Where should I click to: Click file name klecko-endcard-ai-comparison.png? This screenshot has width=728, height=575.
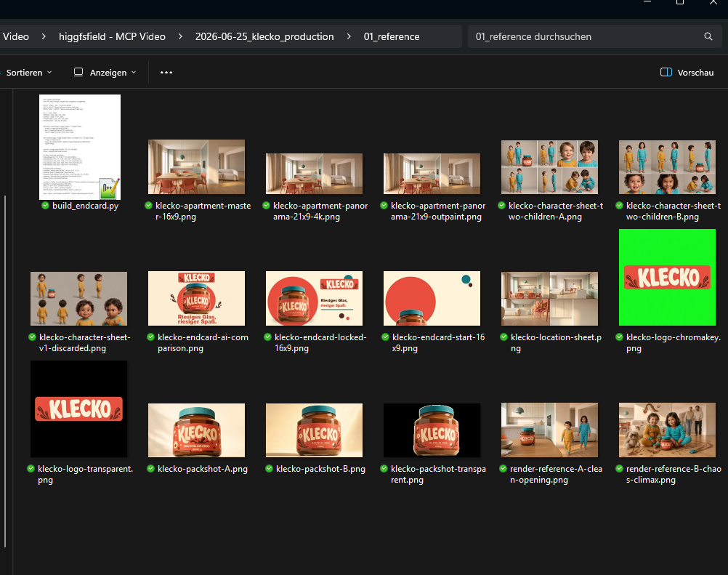(x=203, y=343)
